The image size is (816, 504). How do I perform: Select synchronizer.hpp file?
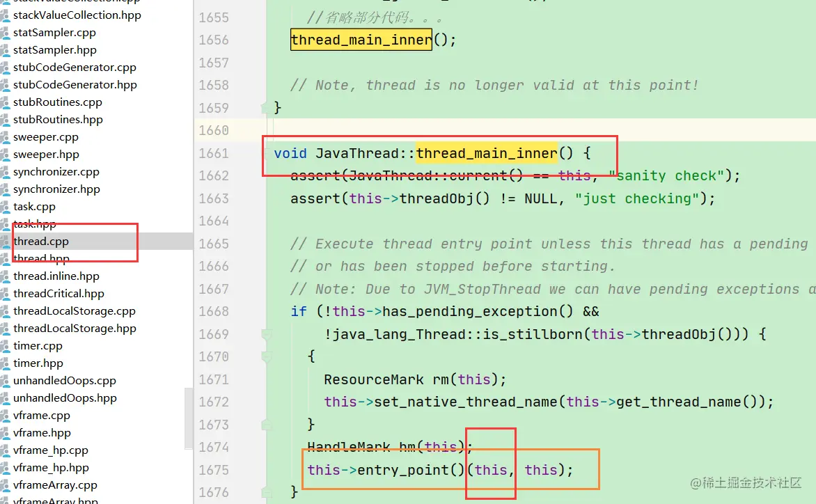[56, 189]
